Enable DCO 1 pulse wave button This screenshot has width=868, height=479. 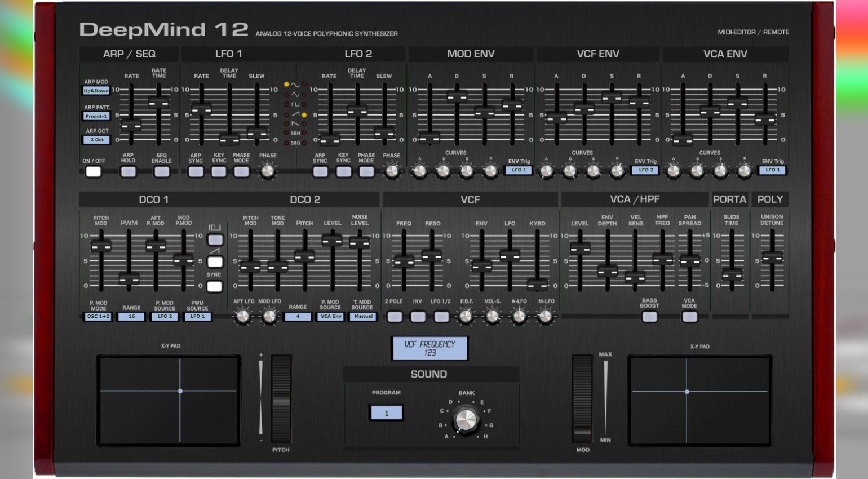pyautogui.click(x=215, y=240)
